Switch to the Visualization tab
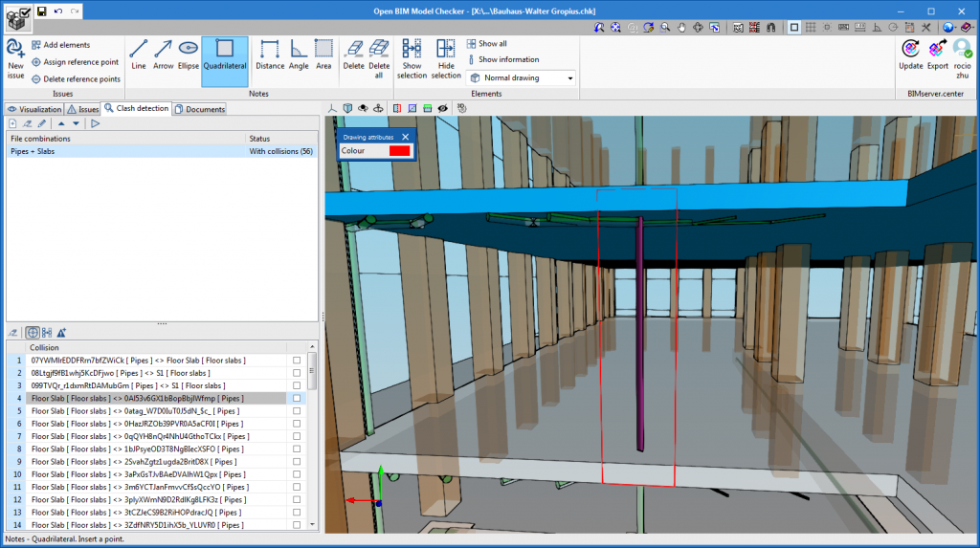 tap(34, 109)
